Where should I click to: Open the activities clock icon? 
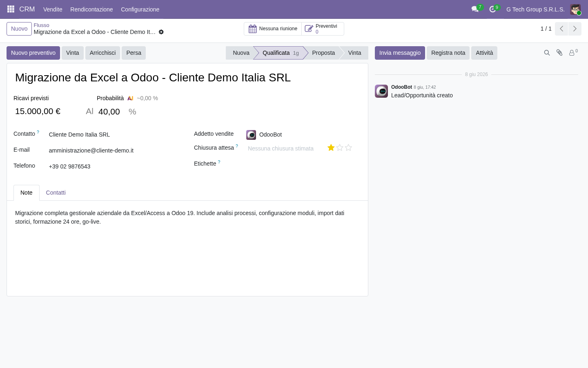coord(492,9)
